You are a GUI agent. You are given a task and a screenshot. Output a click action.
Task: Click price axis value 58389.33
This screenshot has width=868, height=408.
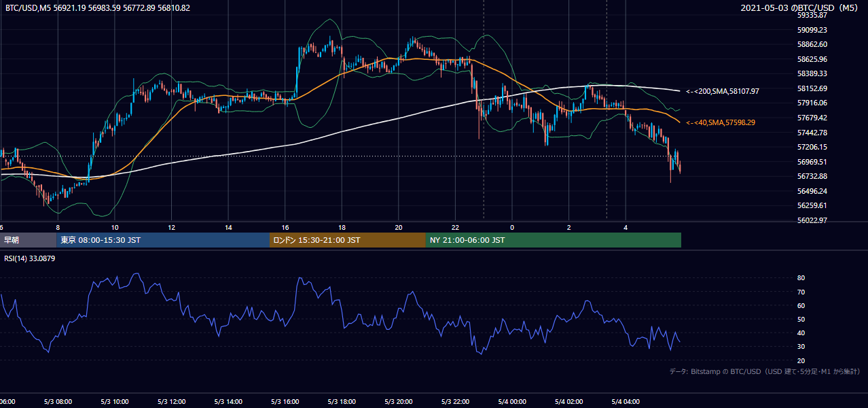tap(812, 73)
